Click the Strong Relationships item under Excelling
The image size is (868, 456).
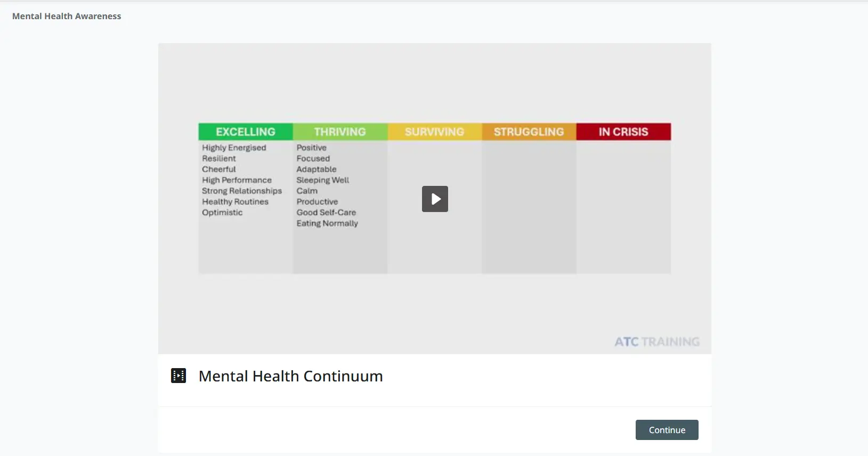coord(242,191)
